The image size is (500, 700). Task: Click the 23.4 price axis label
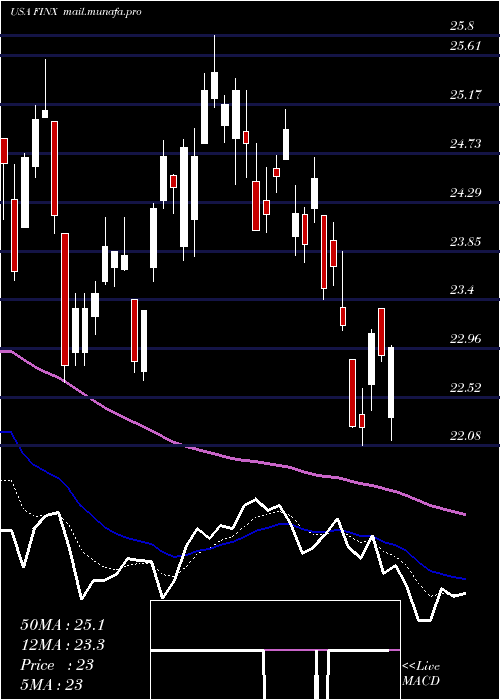pos(462,290)
